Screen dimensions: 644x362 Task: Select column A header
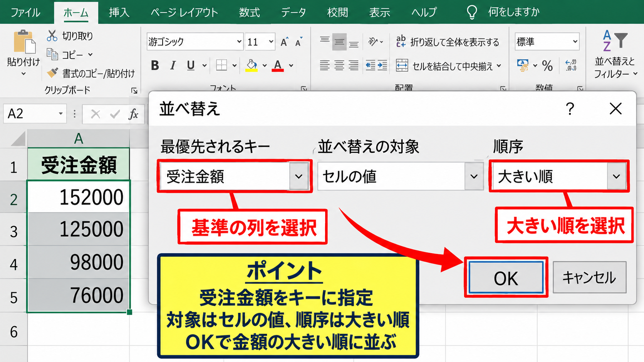(x=79, y=138)
